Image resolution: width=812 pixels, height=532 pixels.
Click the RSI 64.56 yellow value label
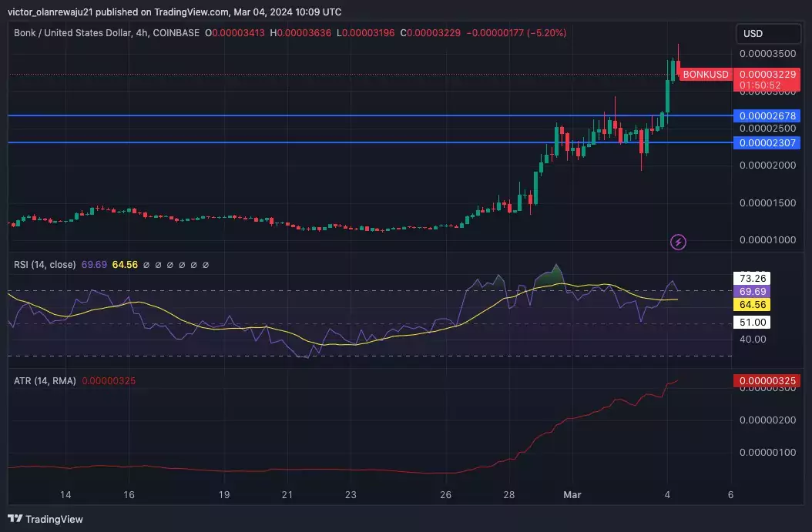point(752,304)
